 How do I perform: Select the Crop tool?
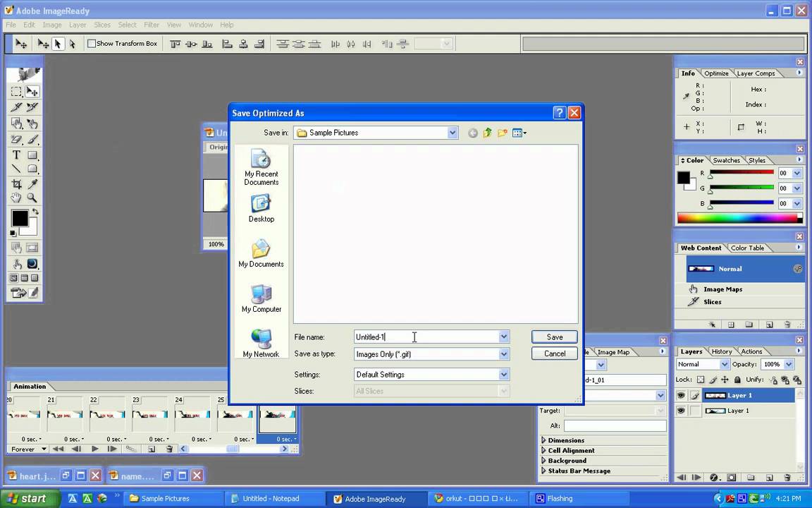pyautogui.click(x=17, y=183)
